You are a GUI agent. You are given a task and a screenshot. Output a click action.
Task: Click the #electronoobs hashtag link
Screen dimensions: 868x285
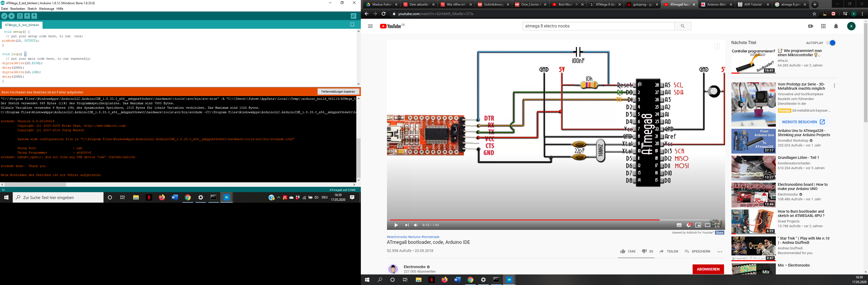pyautogui.click(x=397, y=237)
